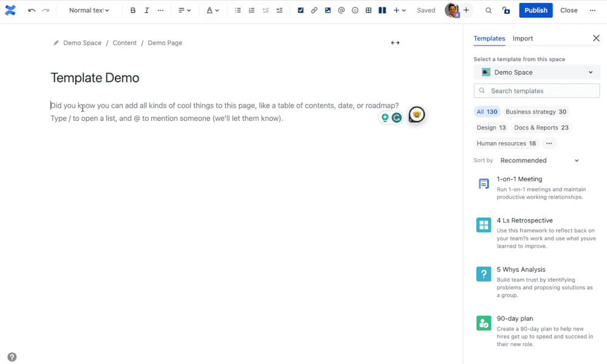Switch to the Import tab

click(x=523, y=38)
